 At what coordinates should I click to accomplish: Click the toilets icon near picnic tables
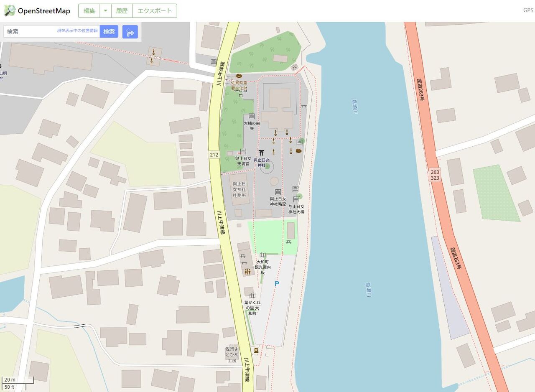tap(248, 272)
